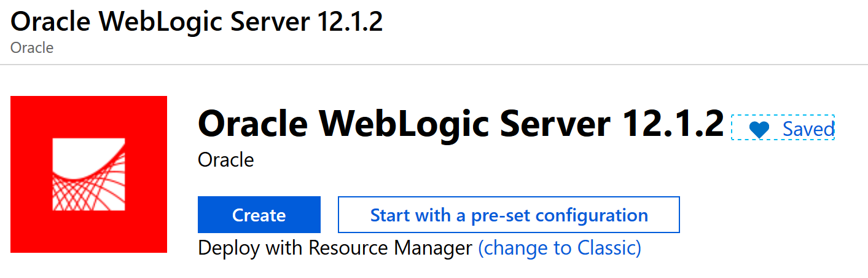Click the red Oracle WebLogic logo tile

point(88,174)
